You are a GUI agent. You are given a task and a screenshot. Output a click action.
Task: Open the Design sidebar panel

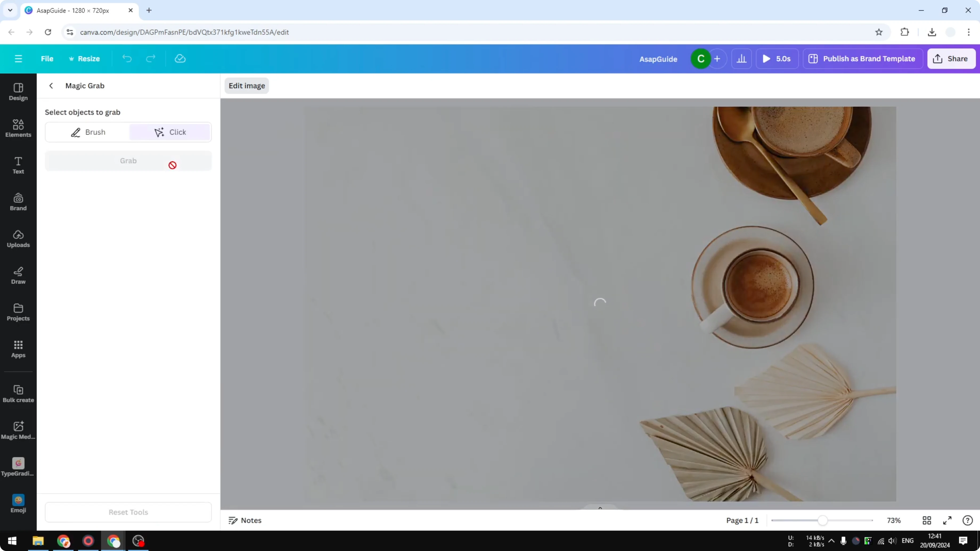coord(18,92)
